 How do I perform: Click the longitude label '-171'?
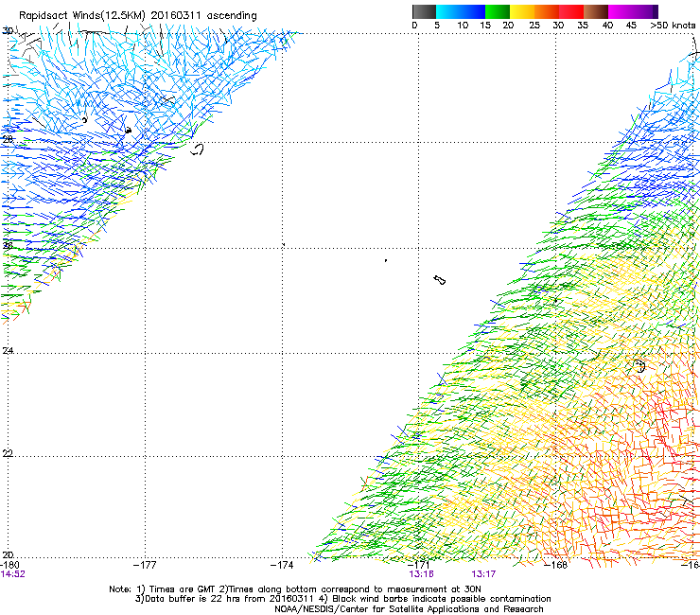click(418, 565)
